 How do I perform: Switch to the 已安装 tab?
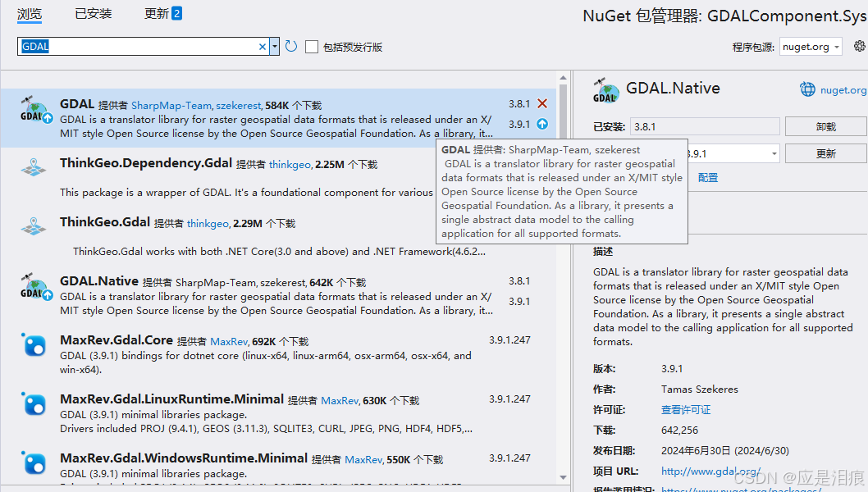[92, 13]
